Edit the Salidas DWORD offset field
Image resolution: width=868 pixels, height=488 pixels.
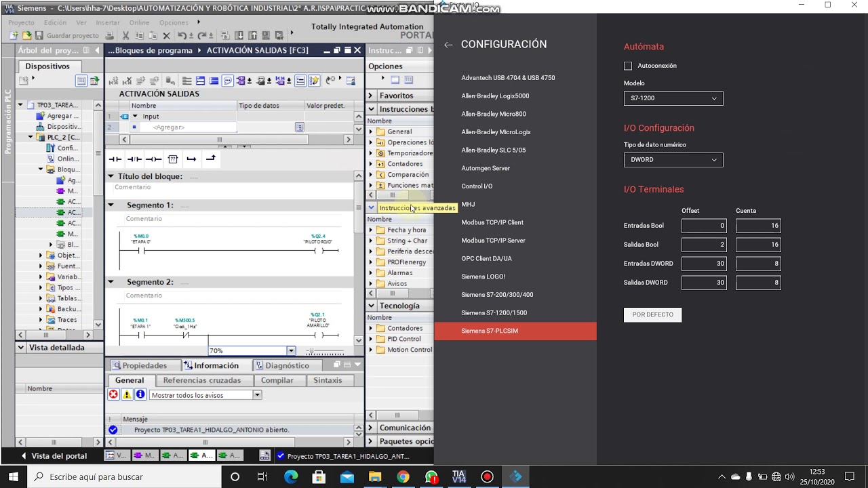click(704, 283)
